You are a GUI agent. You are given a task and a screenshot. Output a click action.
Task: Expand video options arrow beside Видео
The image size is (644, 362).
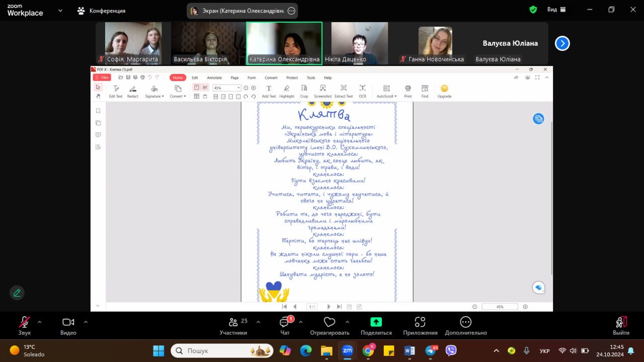(x=86, y=322)
